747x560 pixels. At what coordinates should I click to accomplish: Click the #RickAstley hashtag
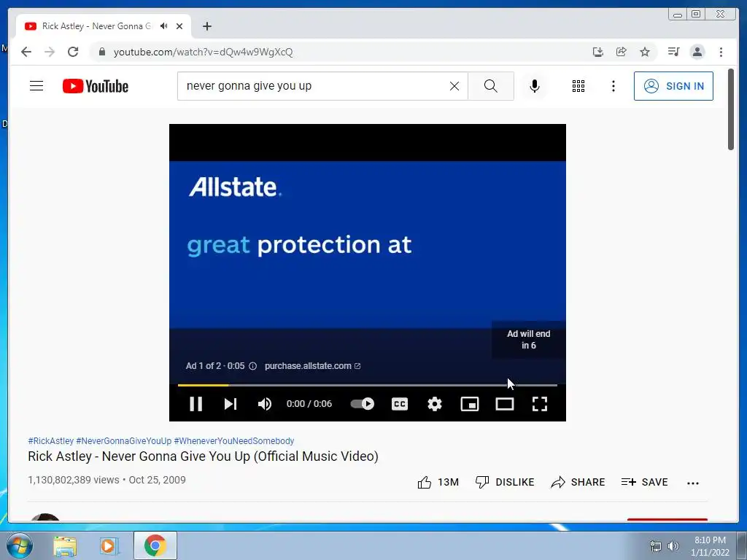(x=50, y=441)
